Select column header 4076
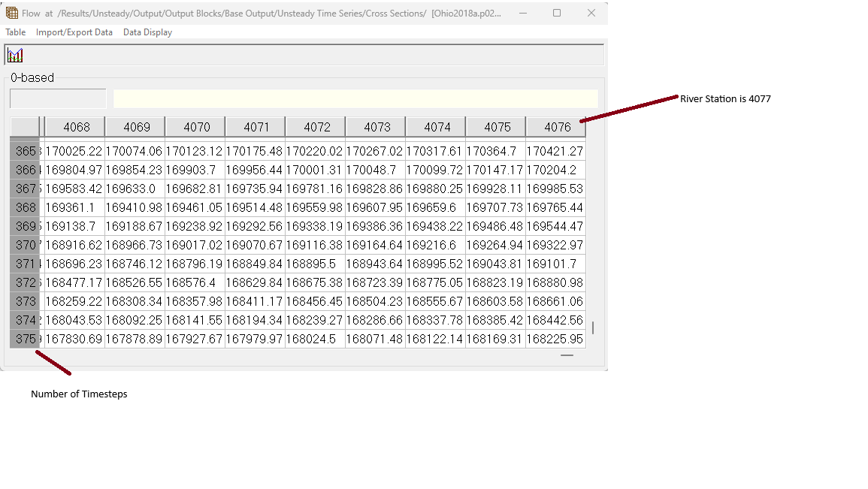The height and width of the screenshot is (489, 868). [x=556, y=127]
